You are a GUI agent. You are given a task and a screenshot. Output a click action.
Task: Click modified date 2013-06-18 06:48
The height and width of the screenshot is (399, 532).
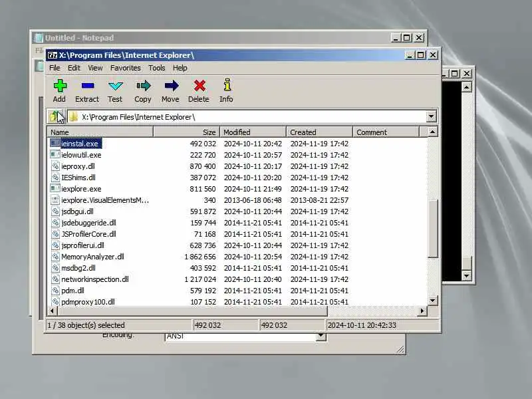point(253,200)
